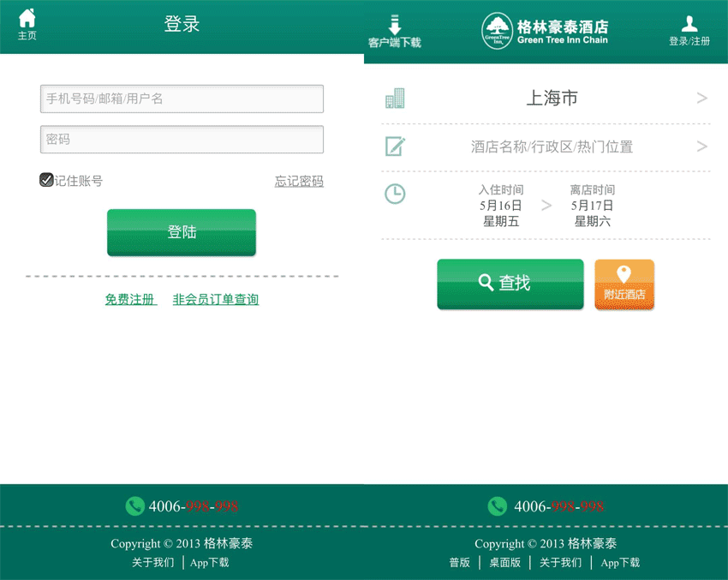Expand the hotel name/district selection arrow
The image size is (728, 580).
[701, 146]
